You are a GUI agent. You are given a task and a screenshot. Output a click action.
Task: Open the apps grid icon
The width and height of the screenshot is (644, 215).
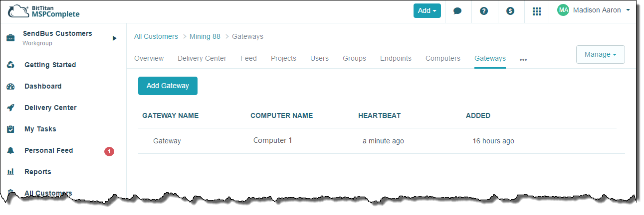coord(537,11)
